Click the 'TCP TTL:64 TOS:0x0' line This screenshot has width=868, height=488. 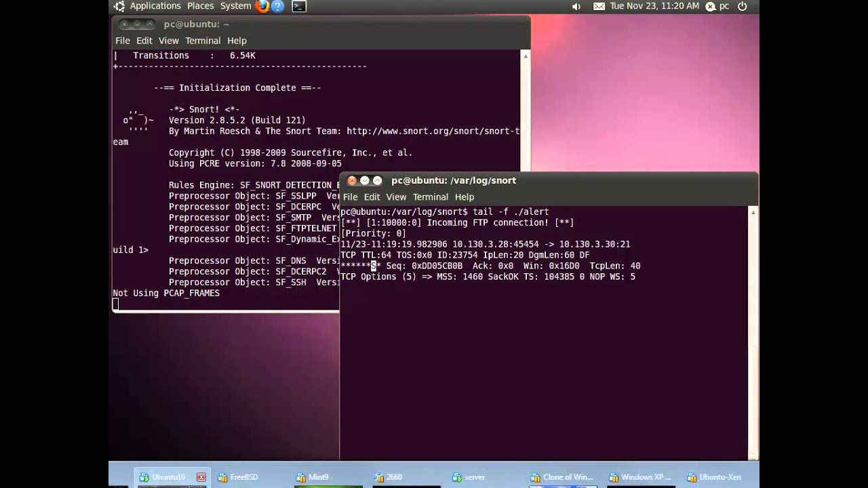point(465,256)
